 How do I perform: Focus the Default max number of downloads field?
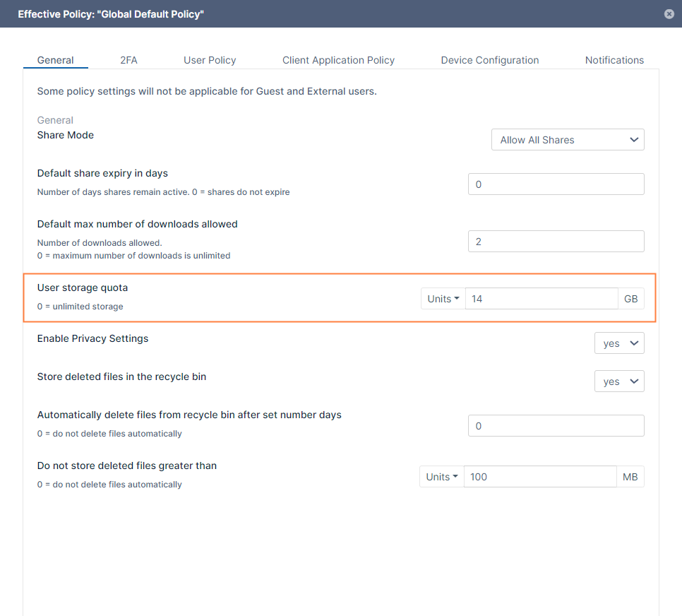[556, 242]
